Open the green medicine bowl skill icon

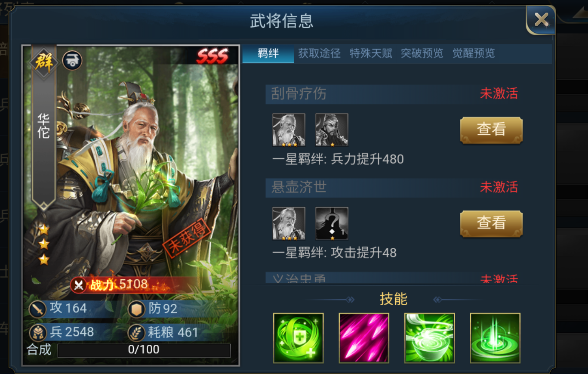pos(430,338)
